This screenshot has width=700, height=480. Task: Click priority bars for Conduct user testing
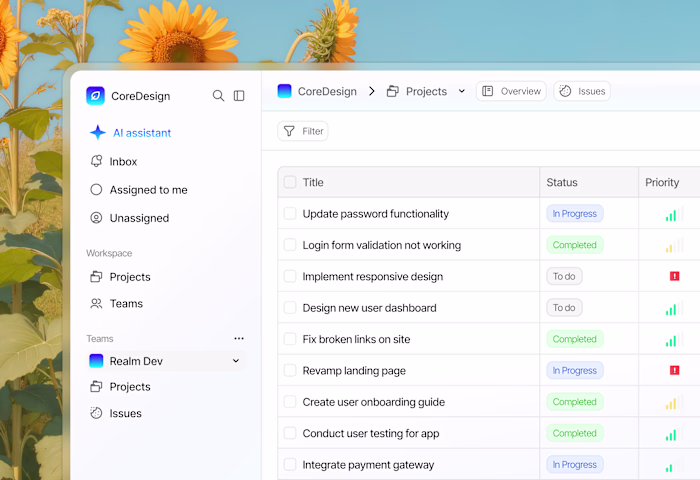(x=674, y=434)
